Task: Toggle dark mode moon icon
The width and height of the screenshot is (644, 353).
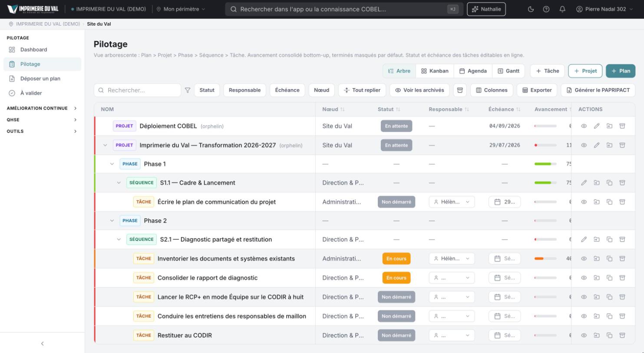Action: [x=531, y=9]
